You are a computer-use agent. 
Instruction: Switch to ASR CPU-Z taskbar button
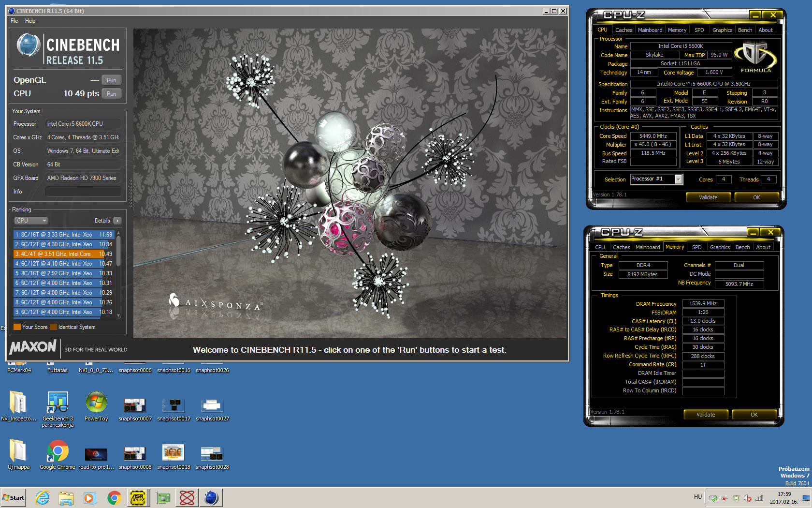click(x=138, y=498)
